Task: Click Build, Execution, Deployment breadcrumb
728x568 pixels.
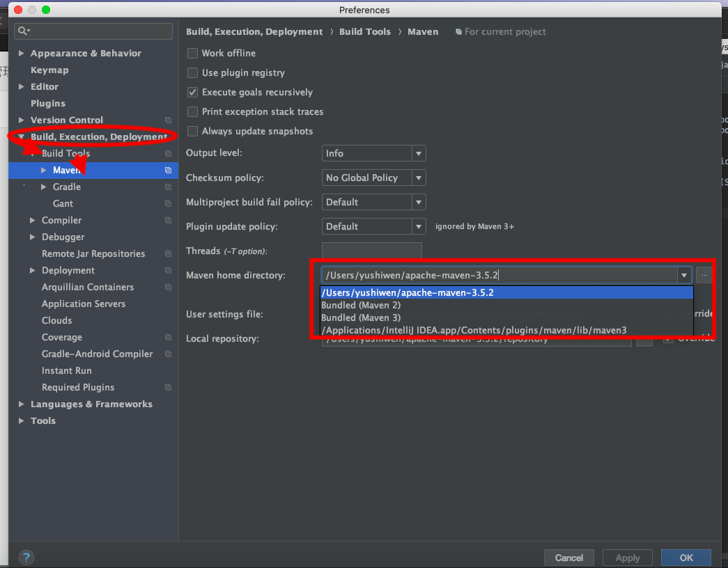Action: click(254, 32)
